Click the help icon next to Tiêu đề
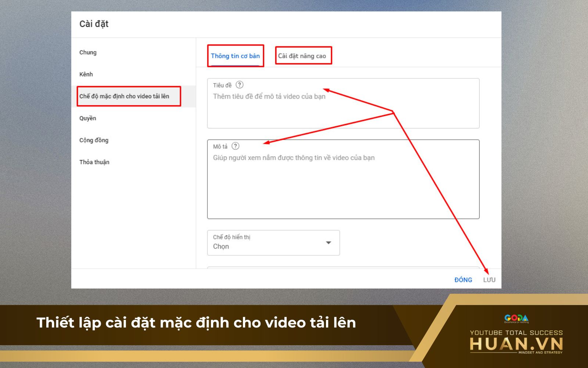 [x=240, y=85]
